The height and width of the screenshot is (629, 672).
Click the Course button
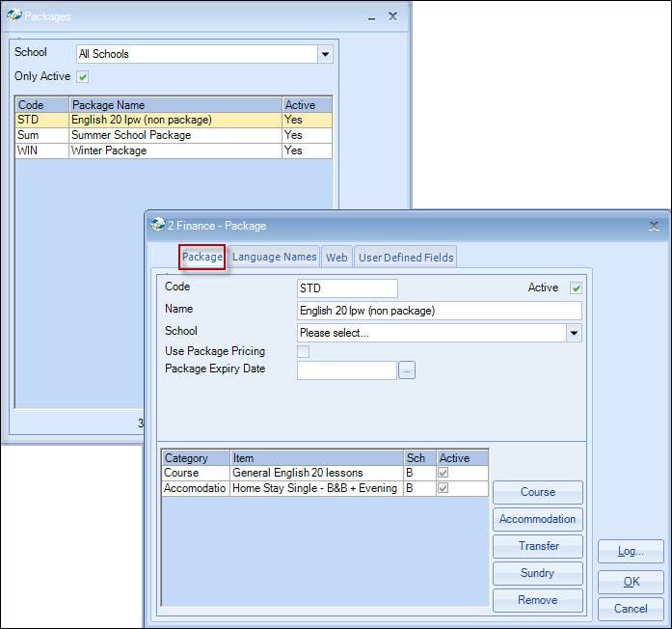537,492
